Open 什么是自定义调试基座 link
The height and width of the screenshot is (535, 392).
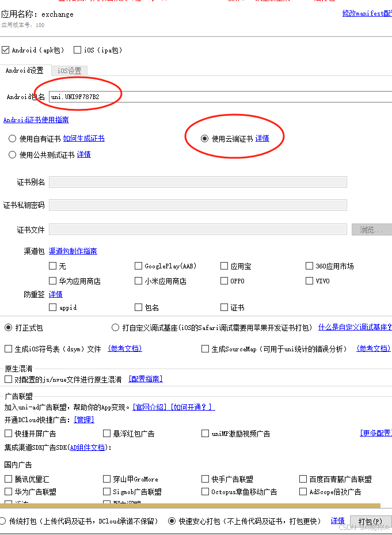(x=355, y=327)
